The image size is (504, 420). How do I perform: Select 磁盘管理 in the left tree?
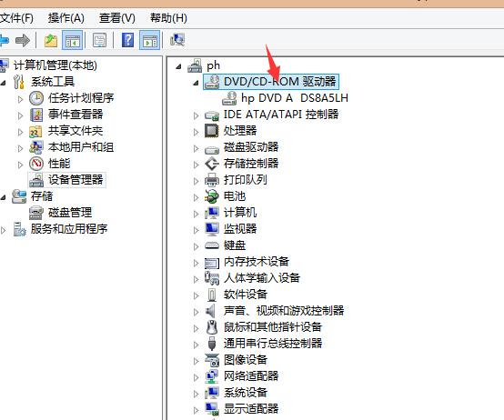(70, 213)
